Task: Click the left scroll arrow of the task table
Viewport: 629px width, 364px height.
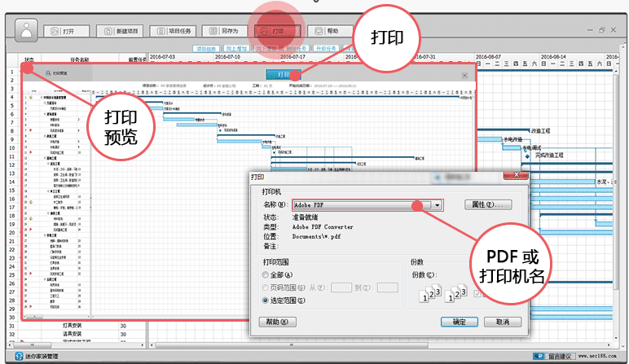Action: [x=11, y=345]
